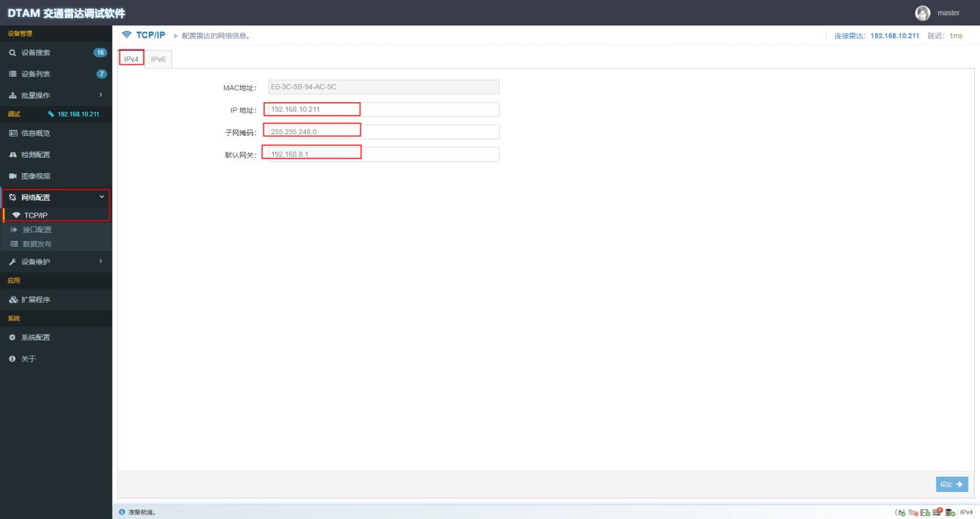Click the blue 设定 apply button
This screenshot has width=980, height=519.
pos(952,484)
